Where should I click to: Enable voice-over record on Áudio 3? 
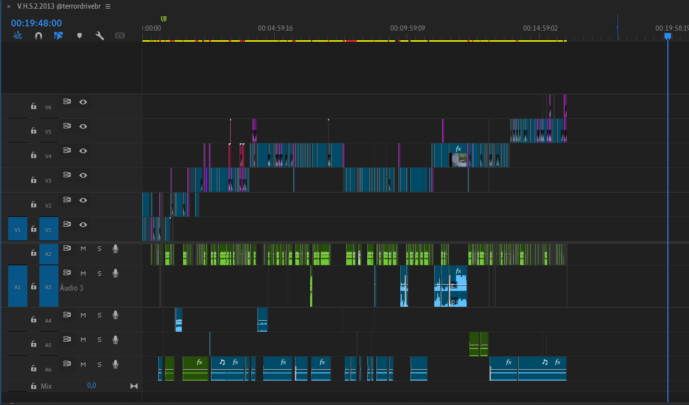coord(115,274)
